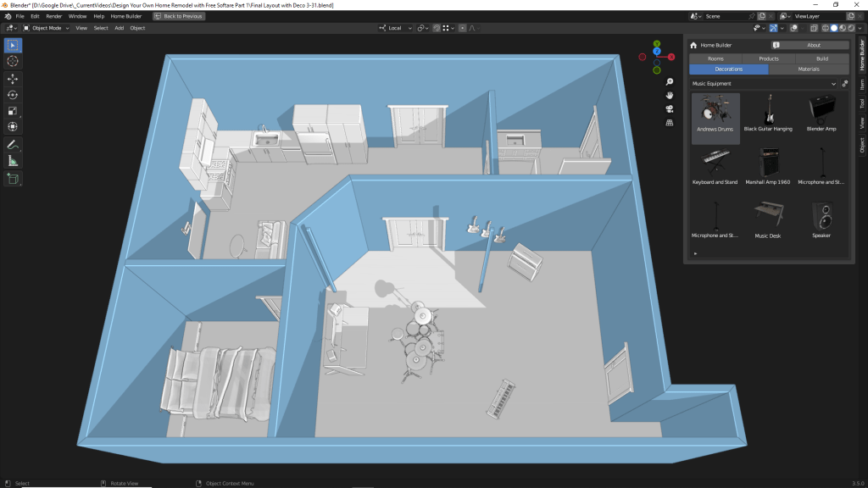Open the Render menu

pos(53,16)
